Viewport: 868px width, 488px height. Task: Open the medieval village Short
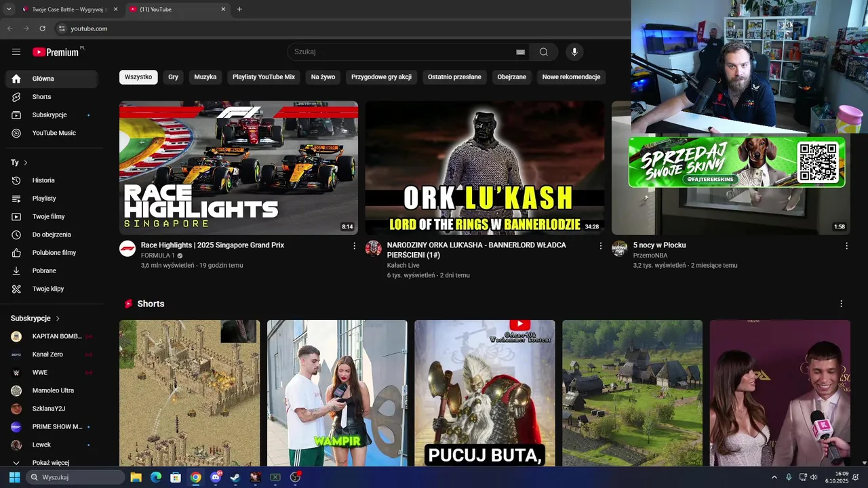pos(632,393)
